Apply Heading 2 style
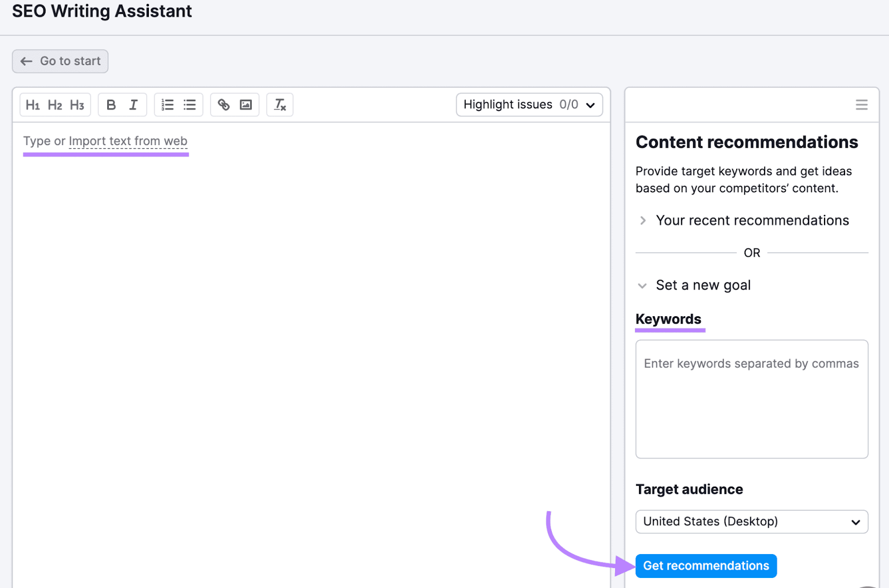Viewport: 889px width, 588px height. click(54, 104)
